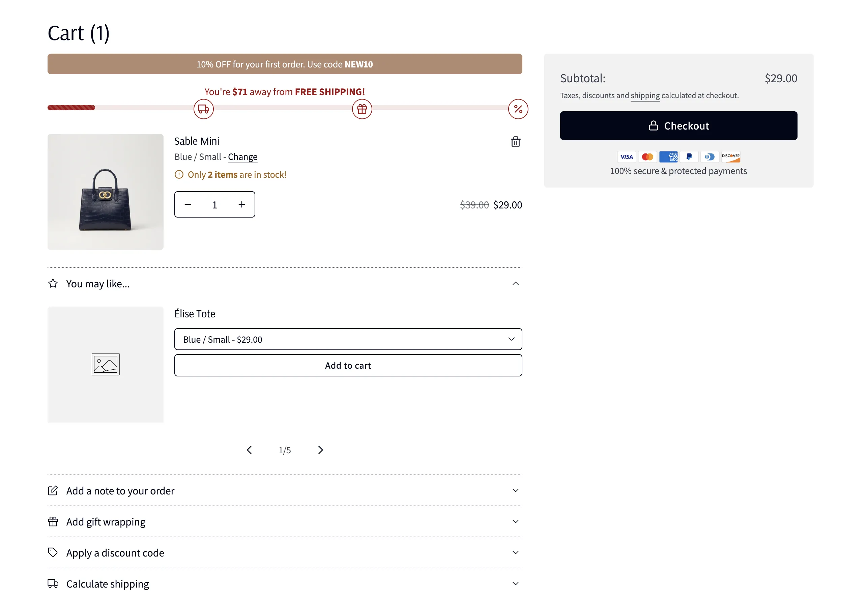This screenshot has width=868, height=597.
Task: Select the American Express payment icon
Action: [668, 157]
